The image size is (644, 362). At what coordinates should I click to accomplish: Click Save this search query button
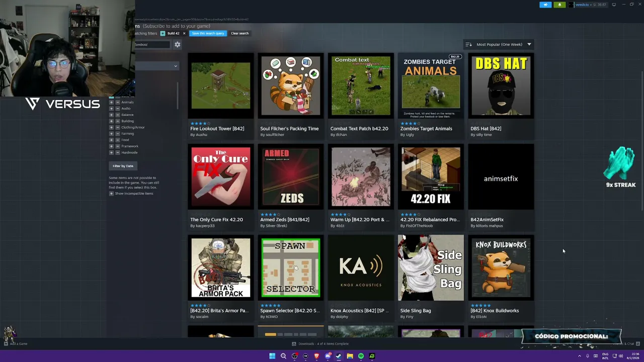pyautogui.click(x=208, y=33)
